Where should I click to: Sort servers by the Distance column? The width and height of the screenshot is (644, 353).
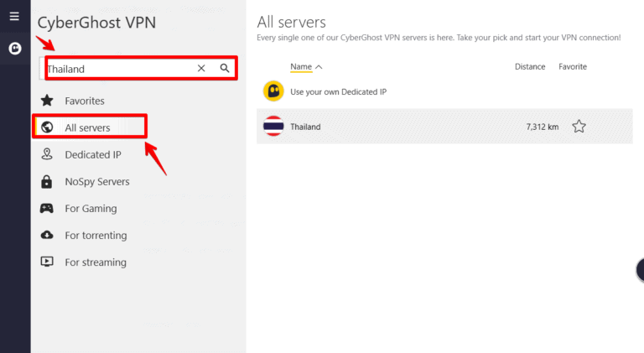[x=529, y=67]
